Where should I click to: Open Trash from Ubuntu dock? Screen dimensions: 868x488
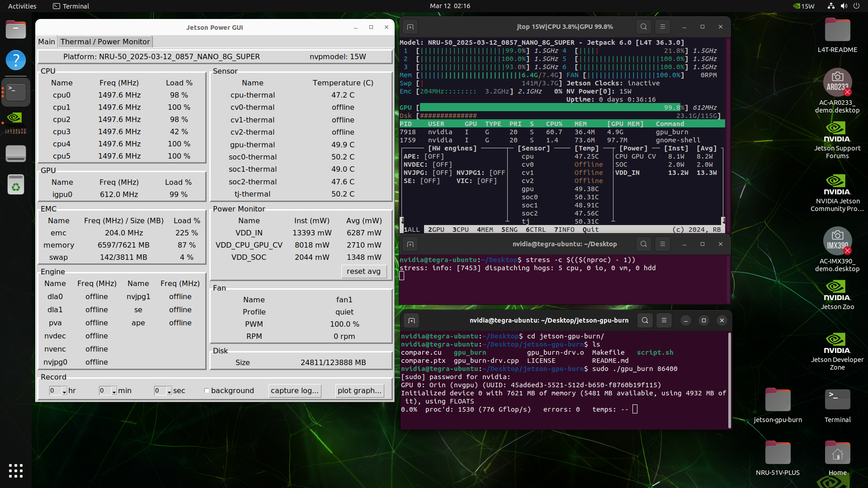(x=16, y=185)
